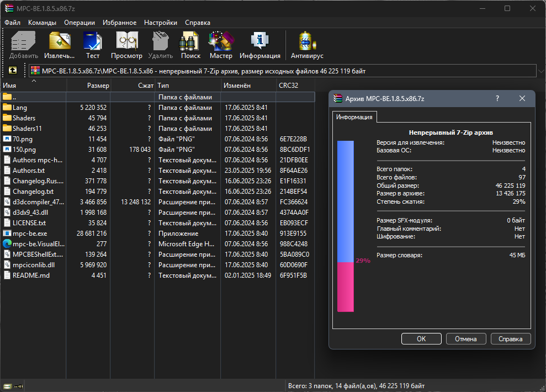Click the WinRAR icon in the title bar

click(9, 8)
